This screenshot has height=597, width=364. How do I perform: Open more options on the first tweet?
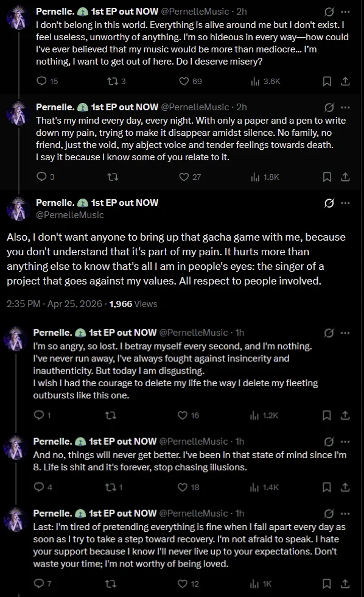345,12
